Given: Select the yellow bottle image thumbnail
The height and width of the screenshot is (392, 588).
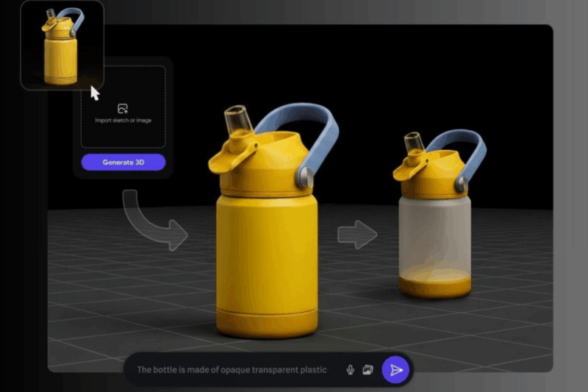Looking at the screenshot, I should pos(62,46).
